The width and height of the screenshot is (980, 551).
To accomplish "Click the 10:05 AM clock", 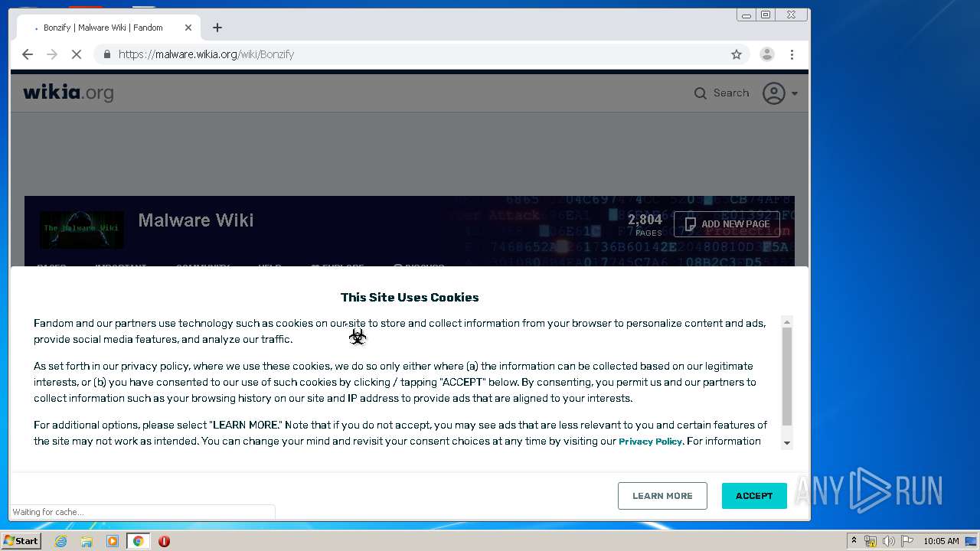I will tap(941, 541).
